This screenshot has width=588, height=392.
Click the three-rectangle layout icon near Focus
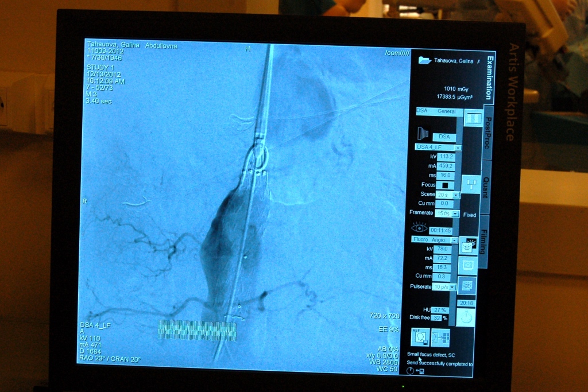(x=471, y=184)
